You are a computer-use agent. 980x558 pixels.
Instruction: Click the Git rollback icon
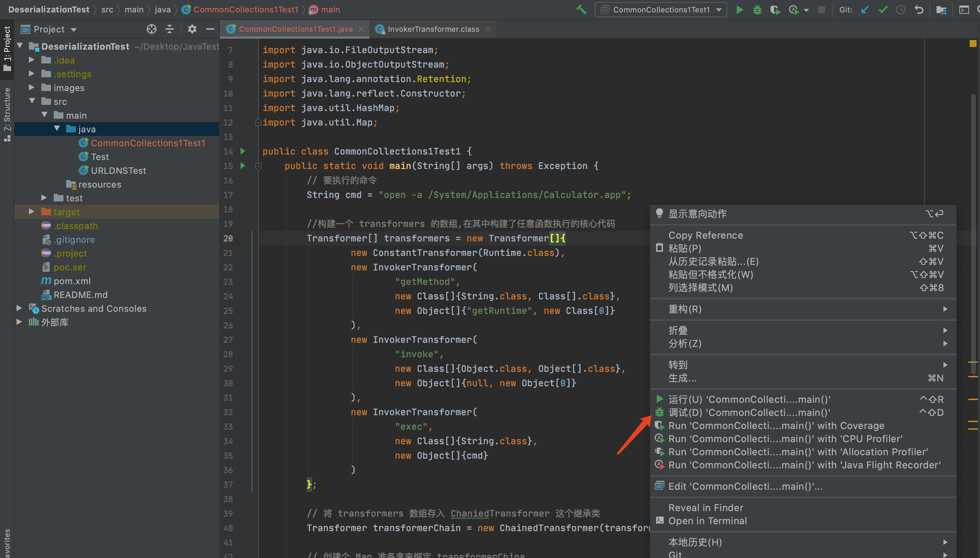point(919,10)
